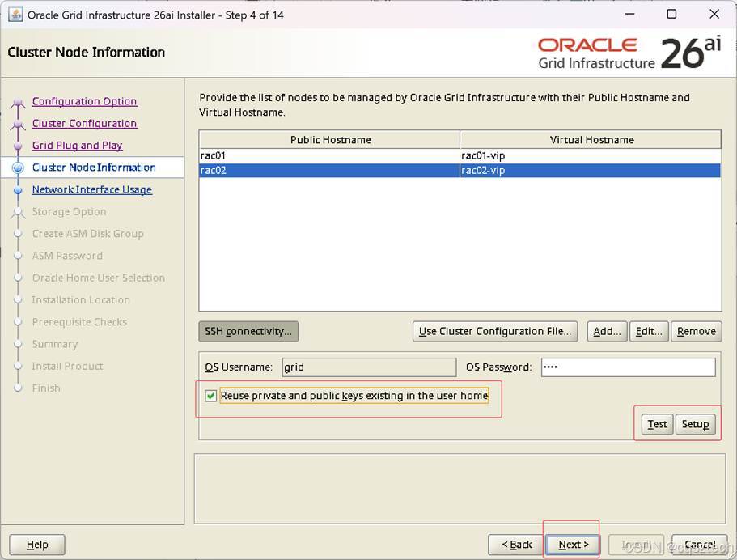Open Grid Plug and Play step
Image resolution: width=737 pixels, height=560 pixels.
77,146
